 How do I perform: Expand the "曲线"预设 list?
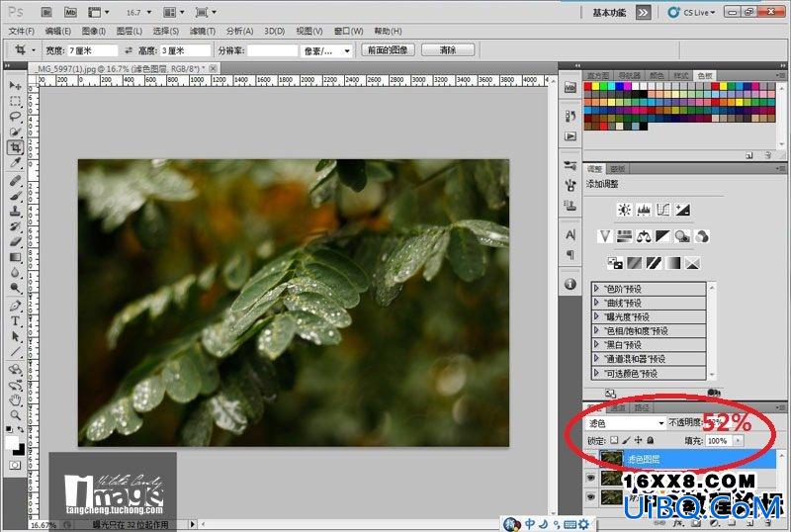[x=597, y=303]
